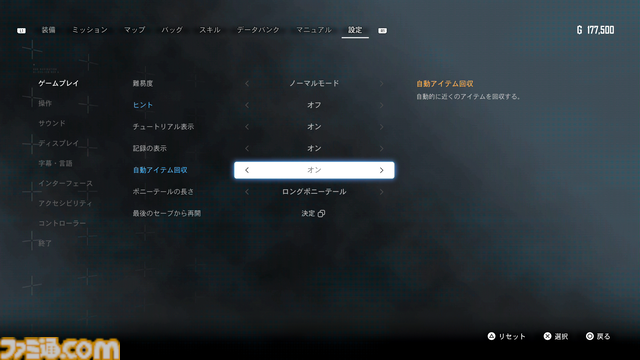This screenshot has width=640, height=360.
Task: Click the ノーマルモード difficulty value
Action: [314, 83]
